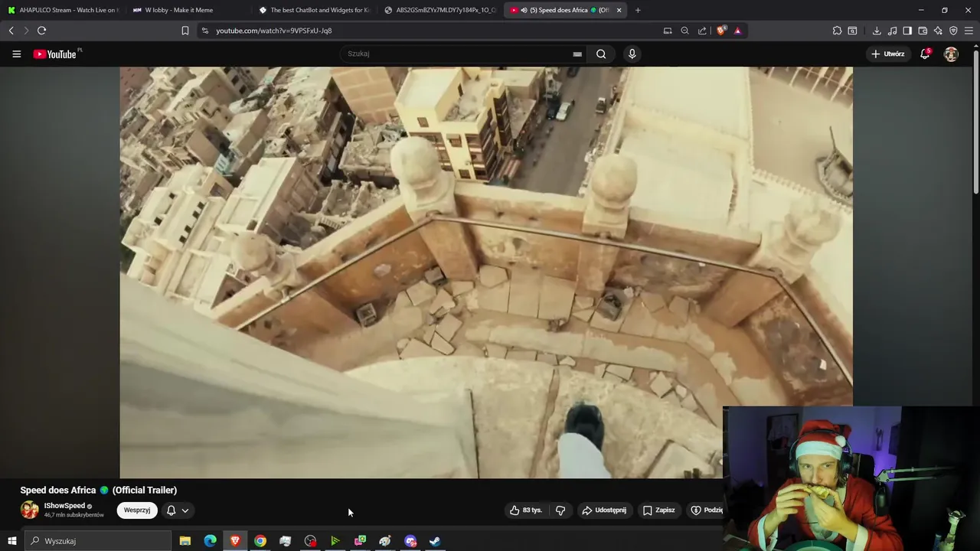Open the Brave main menu
This screenshot has height=551, width=980.
tap(969, 31)
